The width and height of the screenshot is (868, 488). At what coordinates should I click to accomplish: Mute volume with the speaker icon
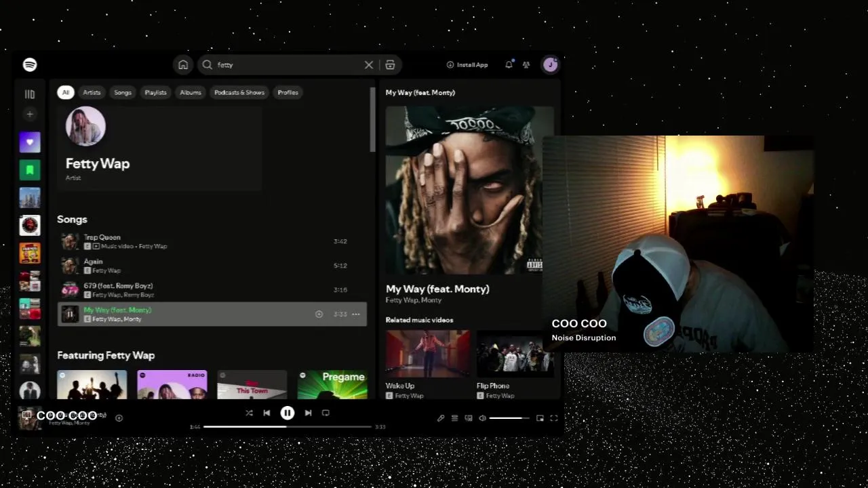[x=482, y=418]
